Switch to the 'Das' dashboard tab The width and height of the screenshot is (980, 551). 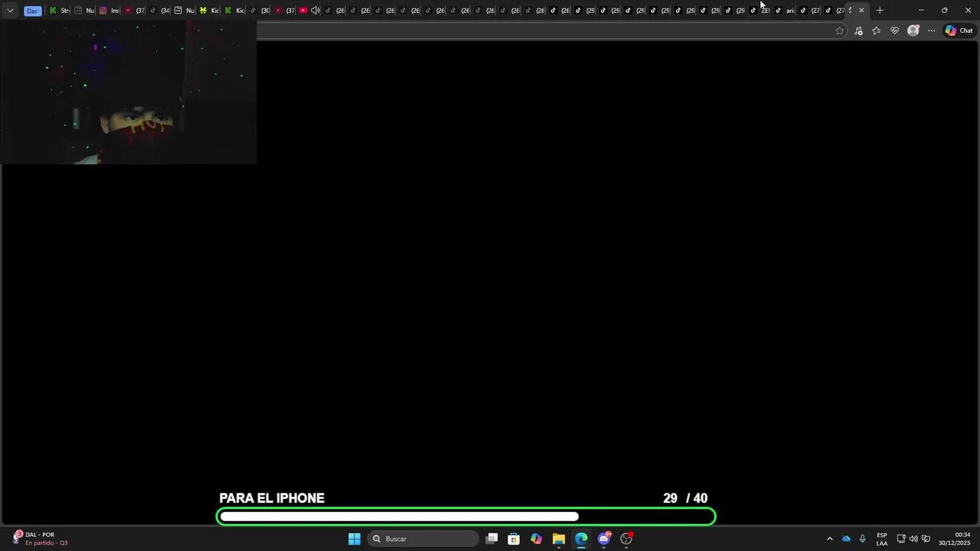33,11
